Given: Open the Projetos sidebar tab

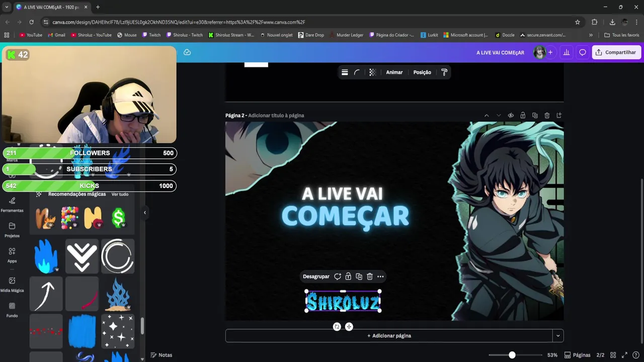Looking at the screenshot, I should pos(12,230).
